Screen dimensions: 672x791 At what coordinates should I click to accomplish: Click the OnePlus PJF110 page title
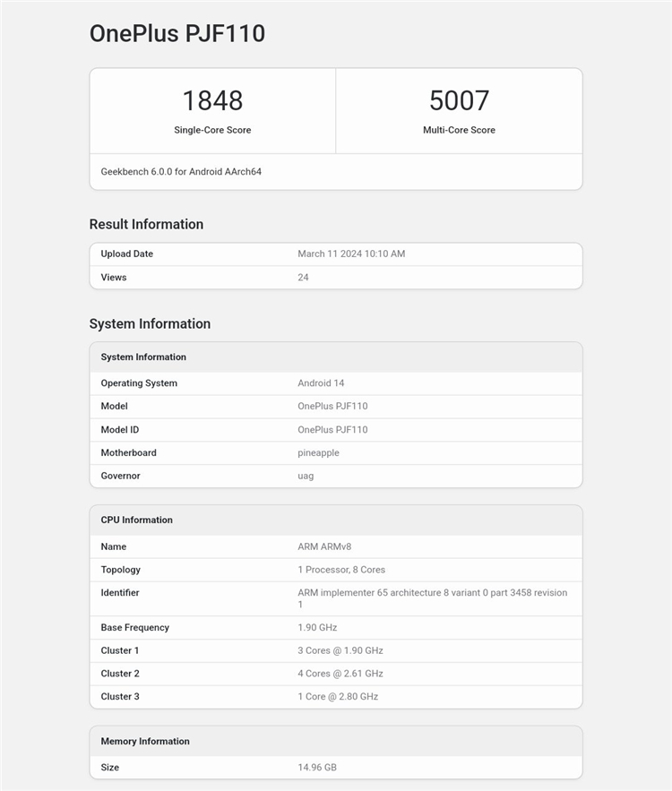pos(177,34)
